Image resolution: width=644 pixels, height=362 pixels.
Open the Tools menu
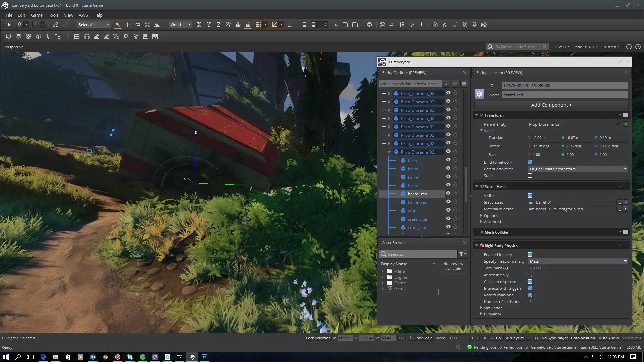click(53, 15)
